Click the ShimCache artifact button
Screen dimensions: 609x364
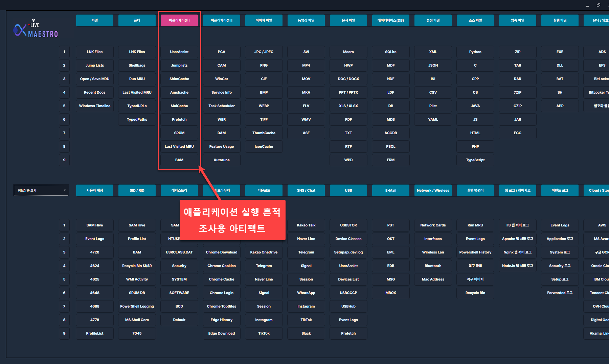tap(179, 79)
